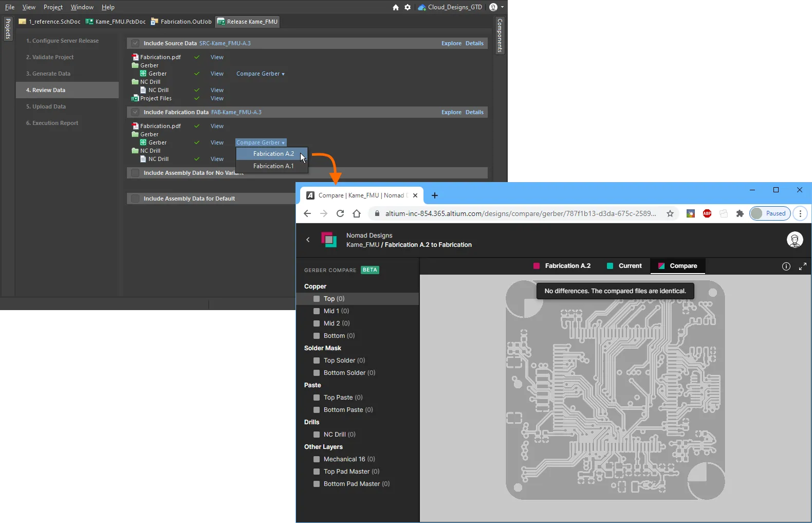The width and height of the screenshot is (812, 523).
Task: Click Fabrication.pdf icon under Source Data
Action: [135, 57]
